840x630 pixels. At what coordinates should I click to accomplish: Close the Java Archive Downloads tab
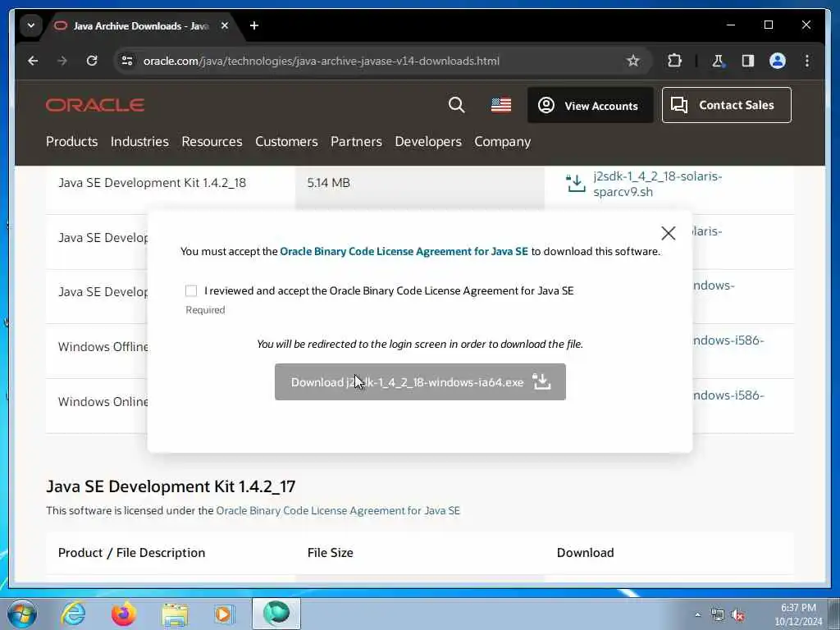click(225, 25)
